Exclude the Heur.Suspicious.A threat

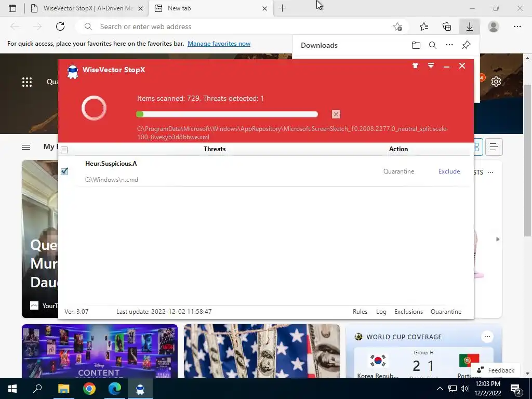449,171
